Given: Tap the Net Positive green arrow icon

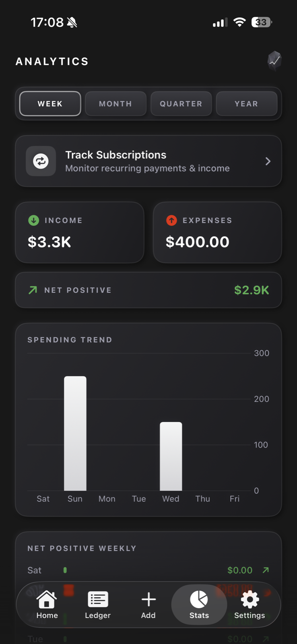Looking at the screenshot, I should 33,290.
